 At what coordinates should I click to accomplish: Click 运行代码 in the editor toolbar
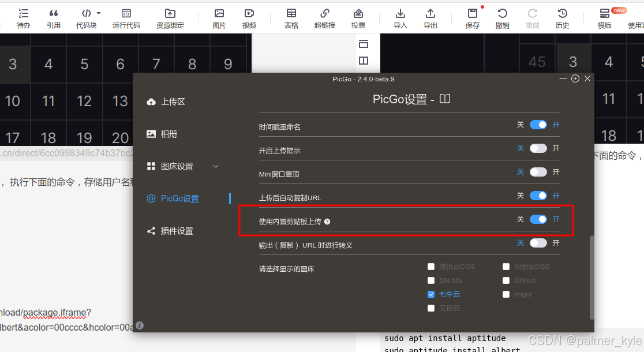tap(126, 19)
